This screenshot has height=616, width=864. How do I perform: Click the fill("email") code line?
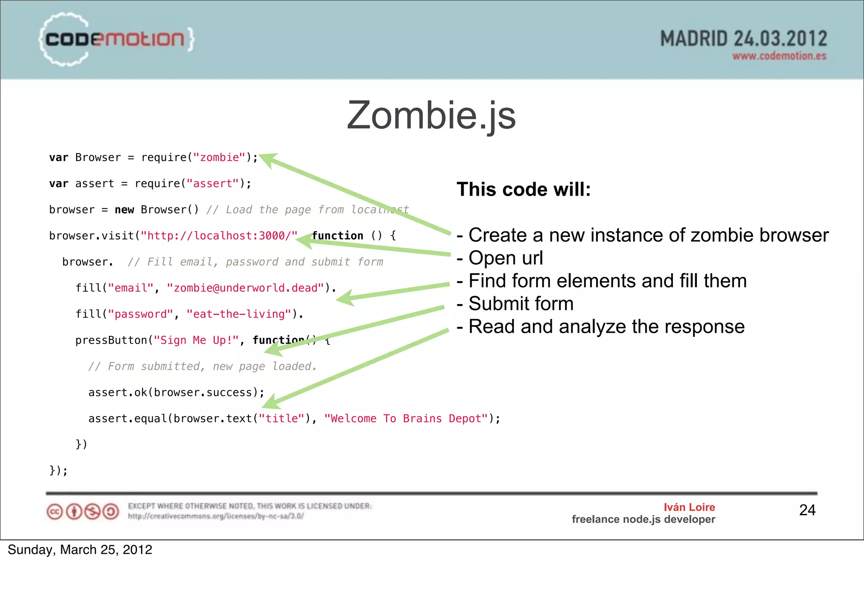[206, 288]
